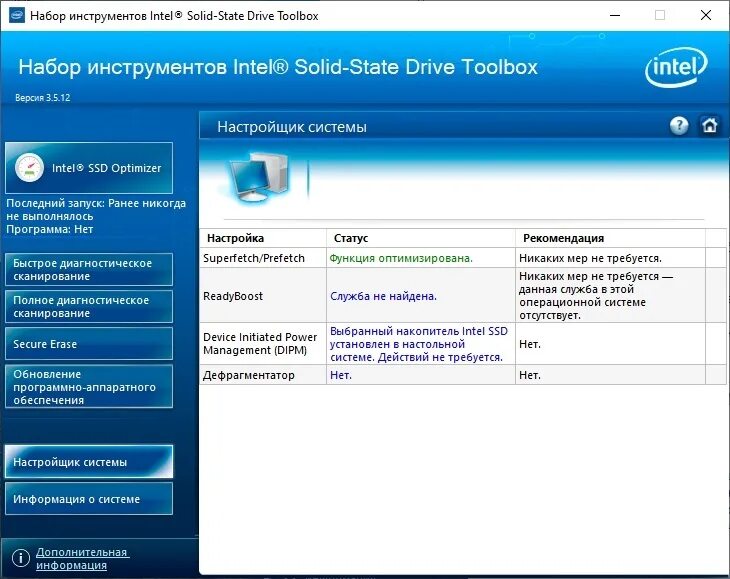Click the SSD Optimizer gauge icon
730x579 pixels.
pos(29,168)
